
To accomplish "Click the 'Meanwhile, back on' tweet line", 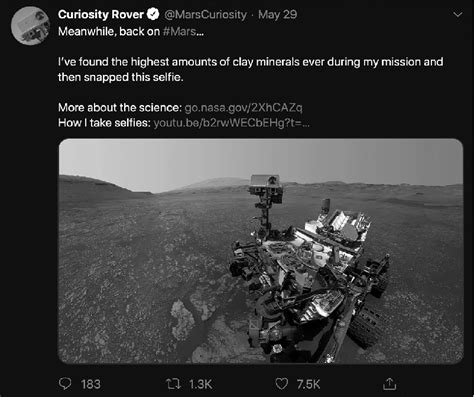I will coord(109,31).
